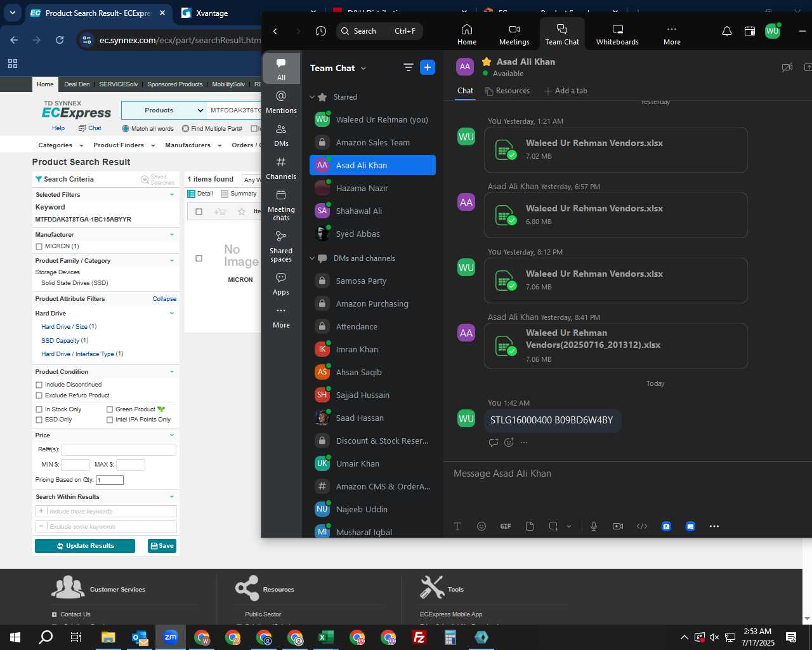Viewport: 812px width, 650px height.
Task: Record video message camera icon
Action: pyautogui.click(x=618, y=526)
